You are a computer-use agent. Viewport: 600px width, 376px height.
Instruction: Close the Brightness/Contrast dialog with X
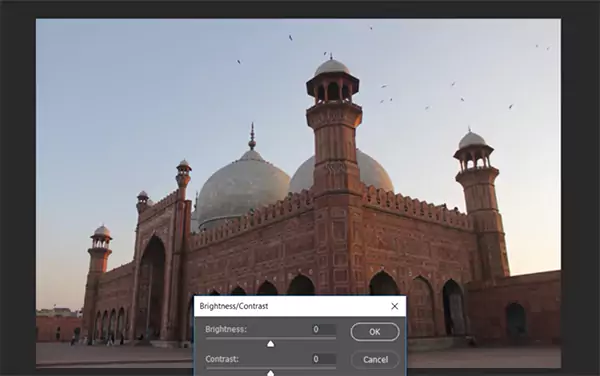(x=395, y=306)
